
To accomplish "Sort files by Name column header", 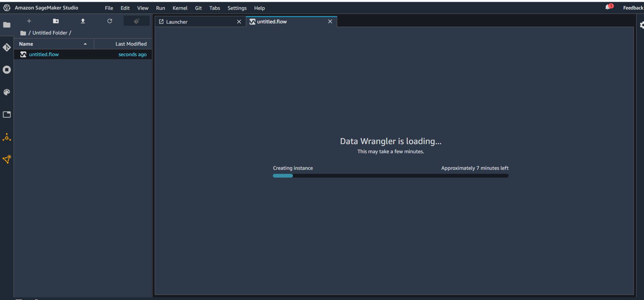I will tap(54, 44).
